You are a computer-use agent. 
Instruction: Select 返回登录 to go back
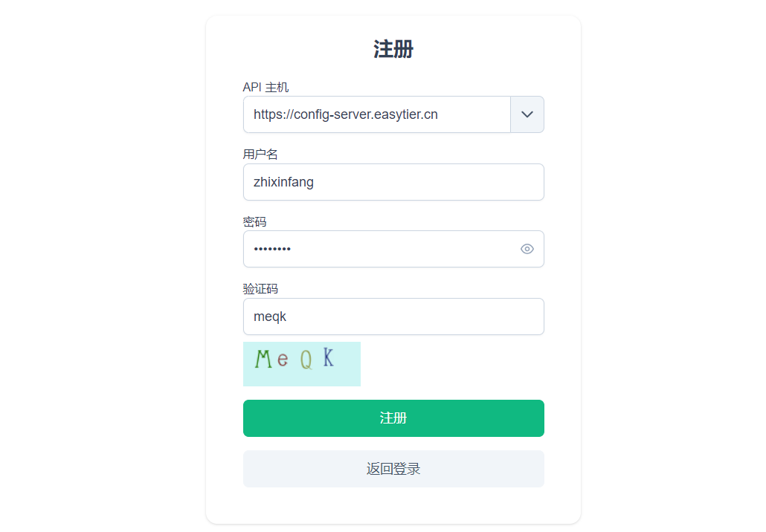(x=393, y=468)
